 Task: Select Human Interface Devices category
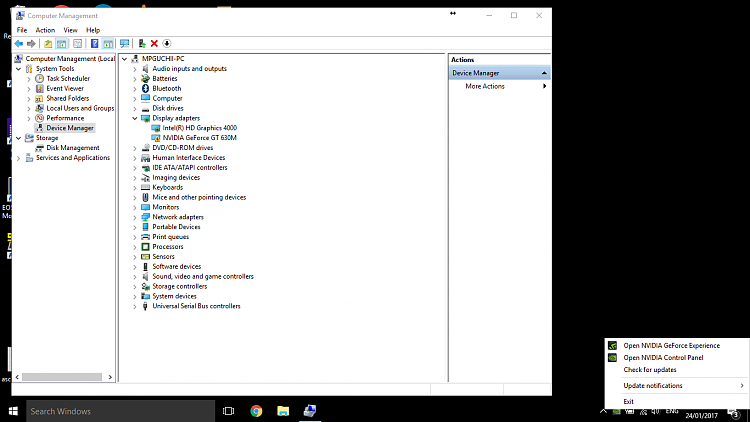coord(188,157)
